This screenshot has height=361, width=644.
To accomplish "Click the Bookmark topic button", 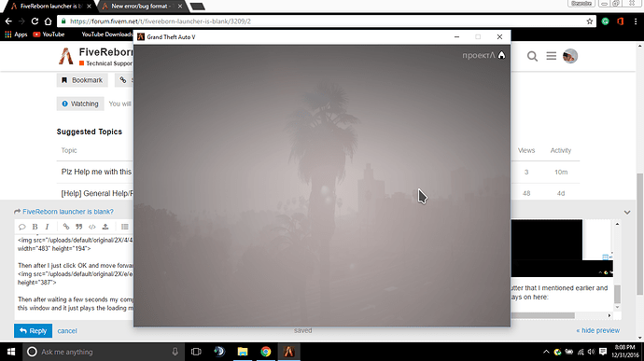I will click(82, 80).
